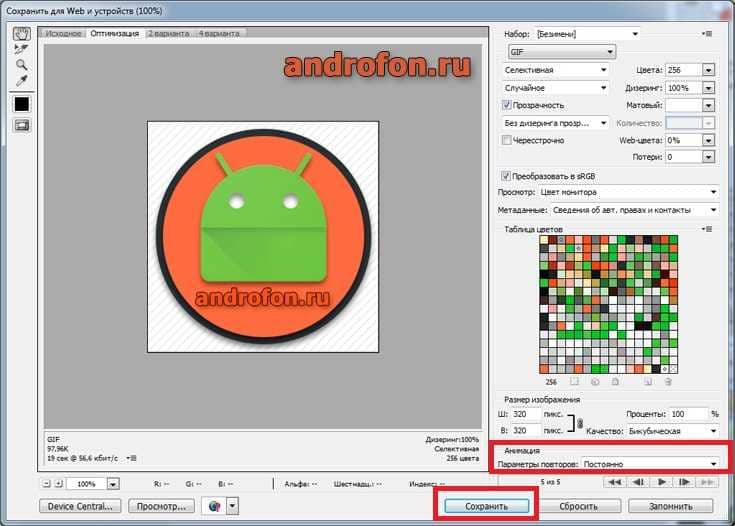Viewport: 735px width, 526px height.
Task: Open the GIF file format dropdown
Action: pyautogui.click(x=562, y=52)
